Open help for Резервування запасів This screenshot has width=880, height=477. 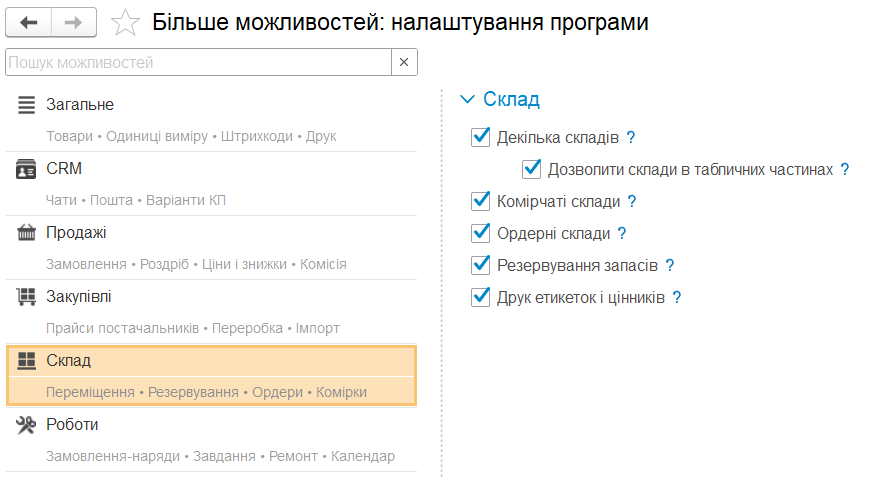[670, 265]
